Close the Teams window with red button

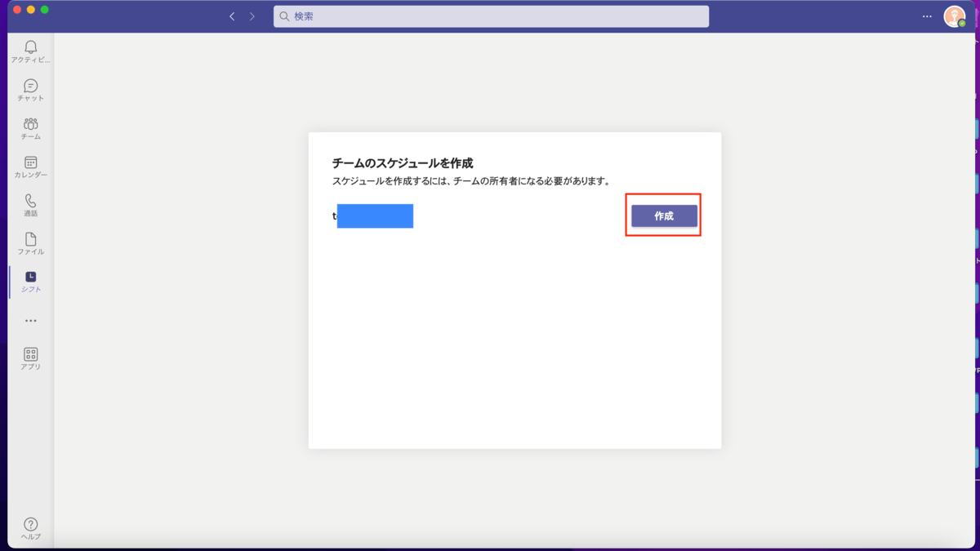(16, 10)
